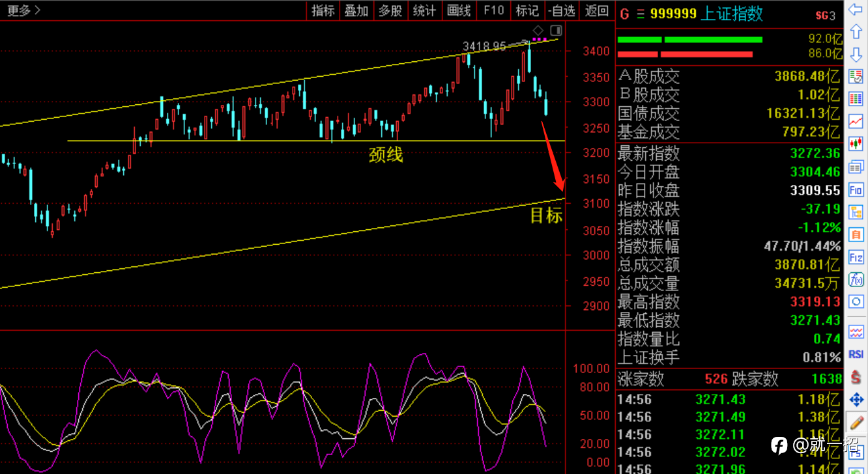Click the green volume bar showing 92.0亿
This screenshot has height=474, width=868.
pyautogui.click(x=689, y=40)
